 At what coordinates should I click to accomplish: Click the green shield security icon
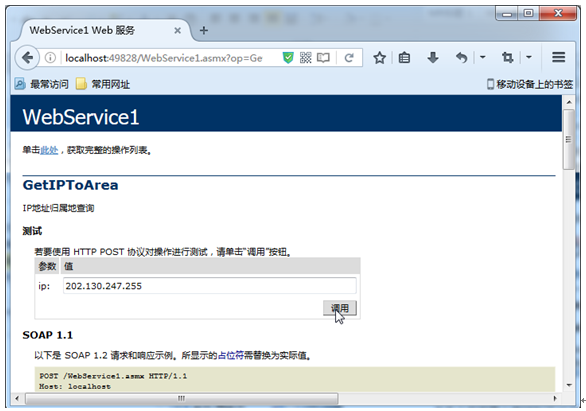[x=288, y=58]
